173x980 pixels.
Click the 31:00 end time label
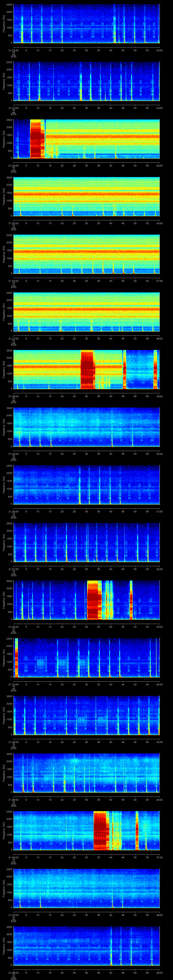coord(159,511)
